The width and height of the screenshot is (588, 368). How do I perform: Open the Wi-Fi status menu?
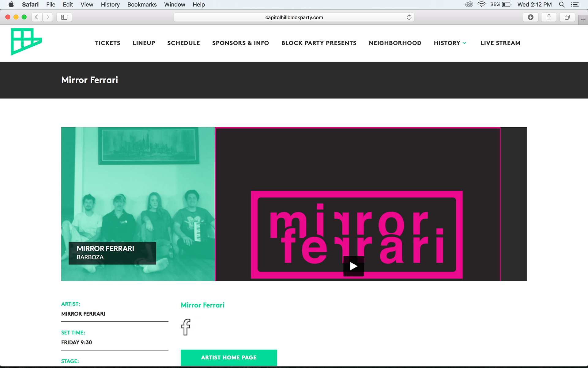pyautogui.click(x=481, y=5)
